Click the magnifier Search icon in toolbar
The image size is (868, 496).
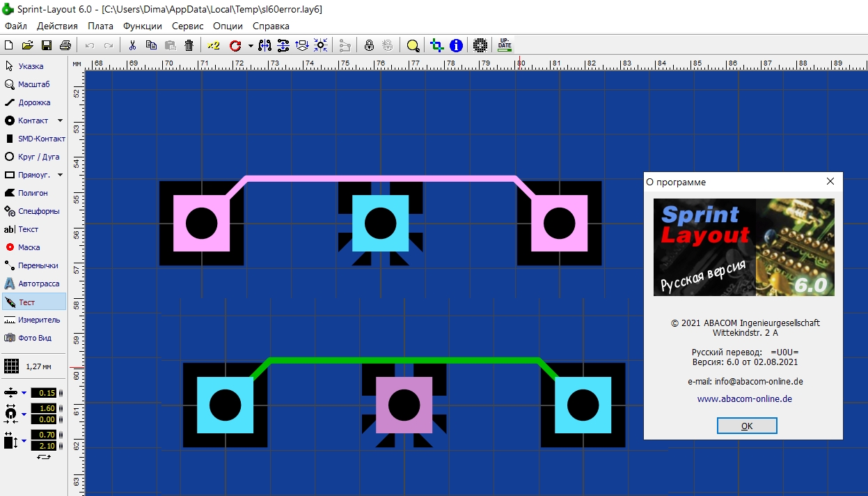pos(413,45)
